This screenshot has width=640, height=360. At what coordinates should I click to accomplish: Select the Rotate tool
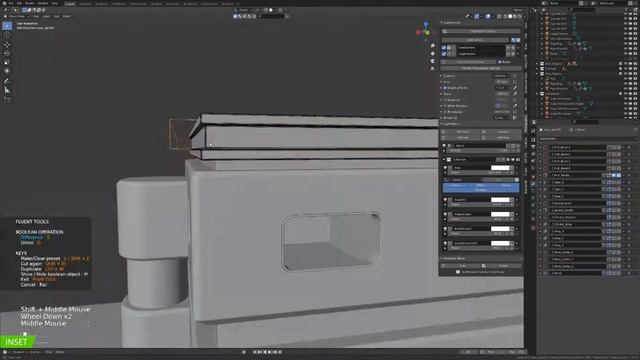tap(7, 53)
